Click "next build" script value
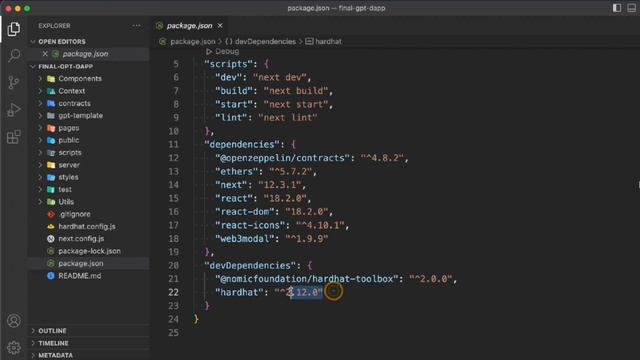This screenshot has width=640, height=360. pyautogui.click(x=296, y=91)
